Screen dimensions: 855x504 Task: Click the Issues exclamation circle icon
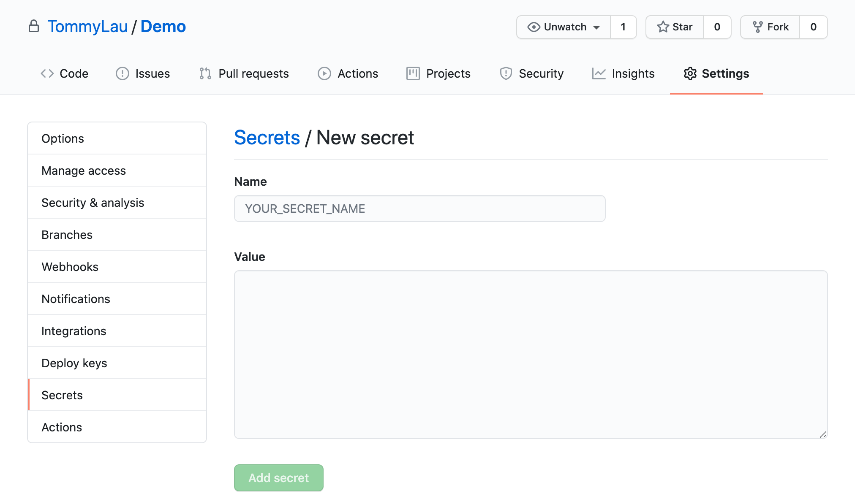pyautogui.click(x=123, y=73)
